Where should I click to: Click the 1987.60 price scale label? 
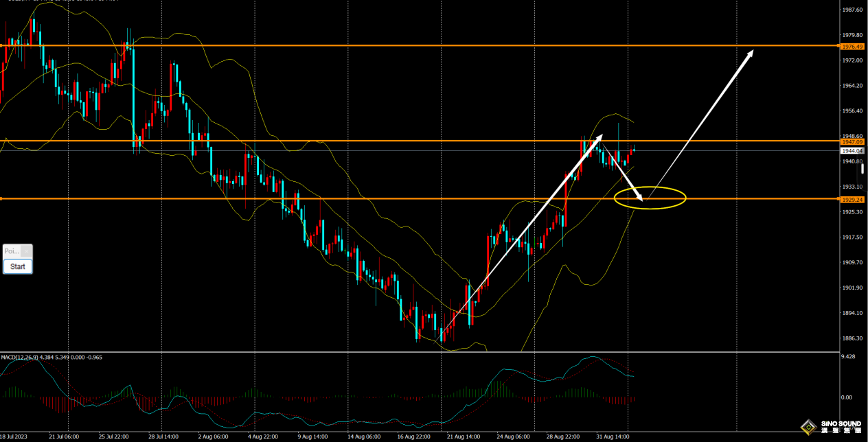pyautogui.click(x=852, y=10)
